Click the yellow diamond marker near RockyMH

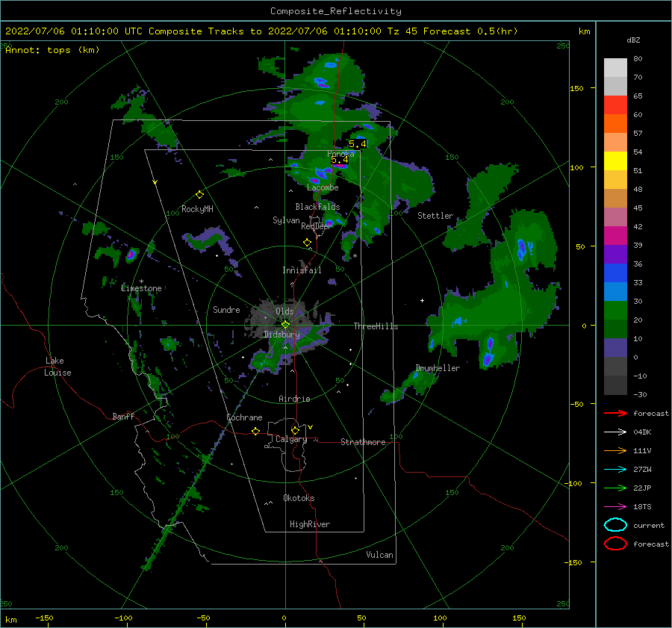(x=199, y=195)
